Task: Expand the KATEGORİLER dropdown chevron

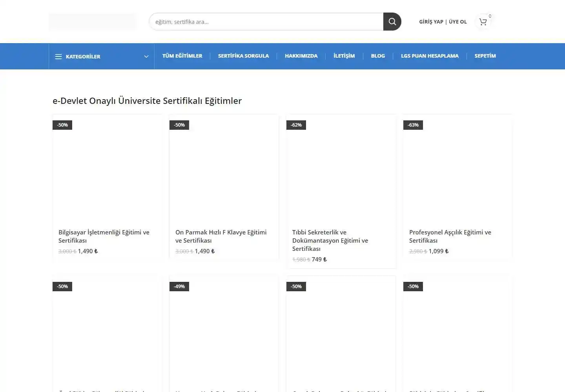Action: (x=146, y=56)
